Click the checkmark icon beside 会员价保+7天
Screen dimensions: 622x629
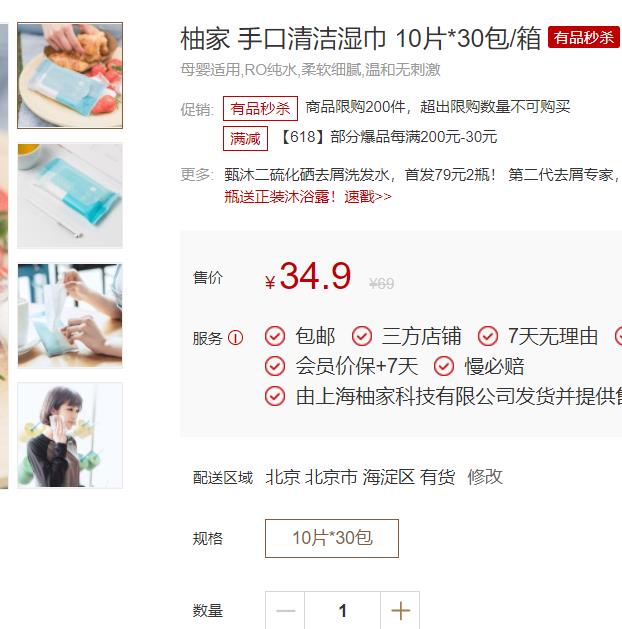click(275, 366)
